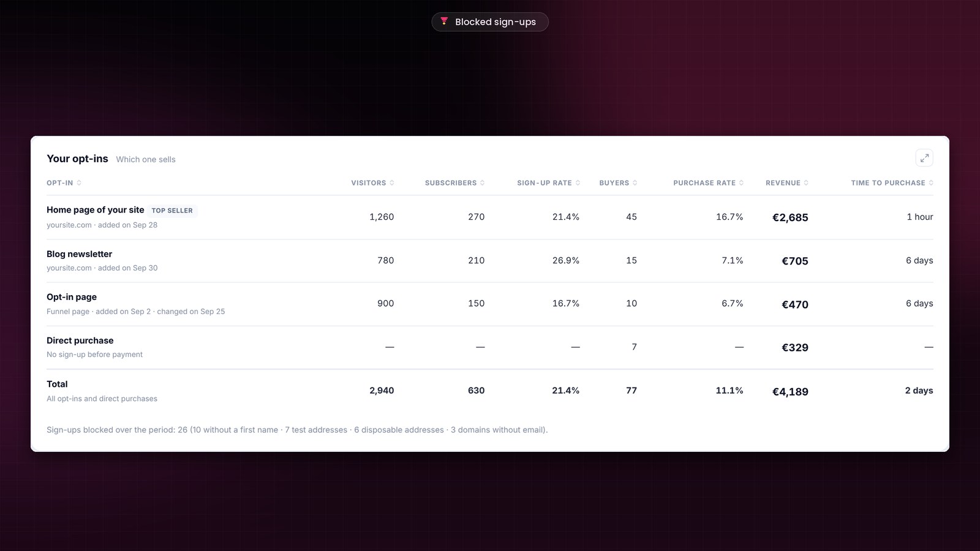Click the Top Seller badge
This screenshot has height=551, width=980.
172,210
